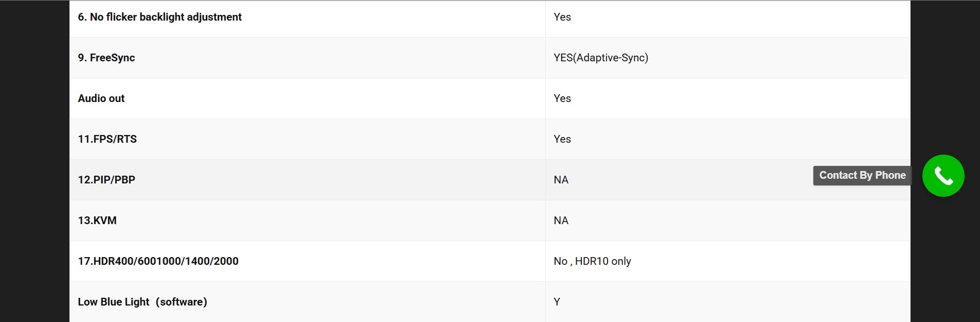The image size is (980, 322).
Task: Select the 12.PIP/PBP row label
Action: [106, 180]
